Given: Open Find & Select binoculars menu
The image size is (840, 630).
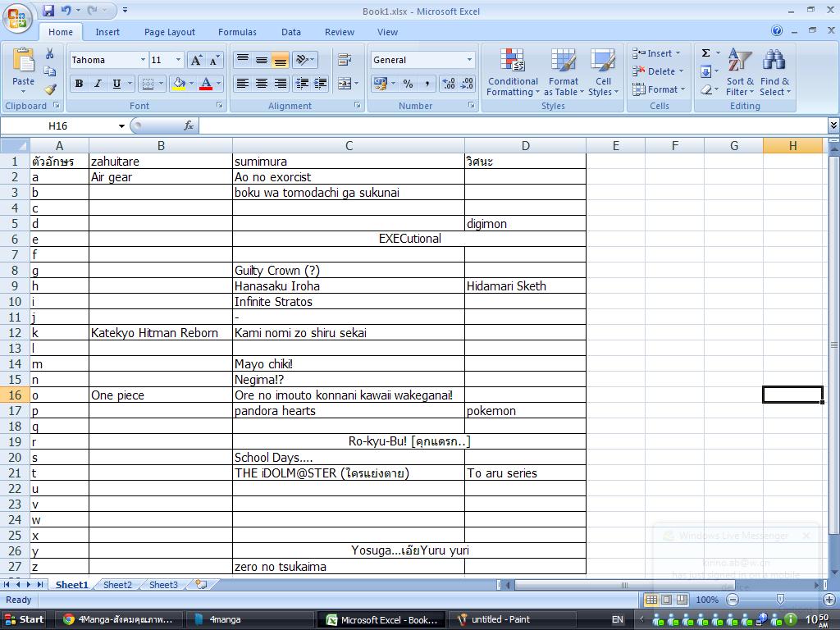Looking at the screenshot, I should click(774, 72).
